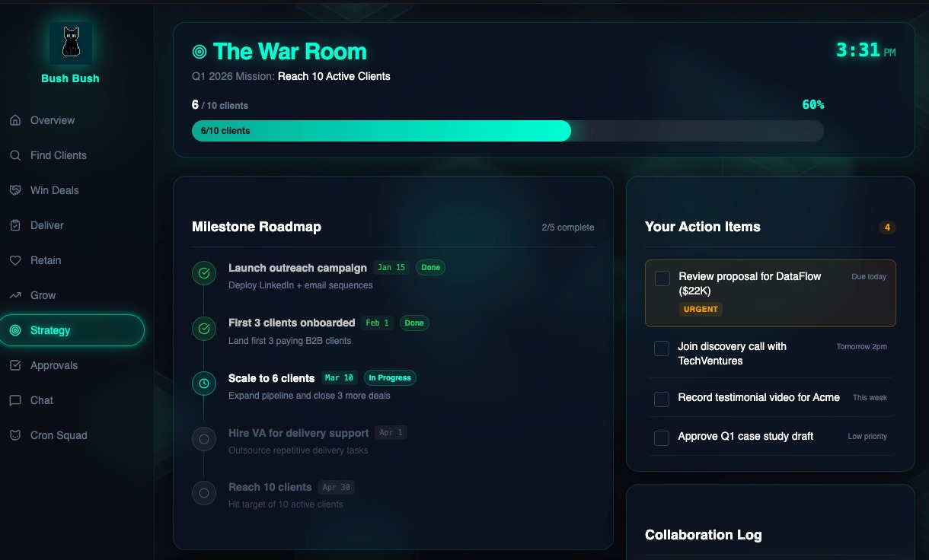The height and width of the screenshot is (560, 929).
Task: Check the Review proposal for DataFlow checkbox
Action: (662, 278)
